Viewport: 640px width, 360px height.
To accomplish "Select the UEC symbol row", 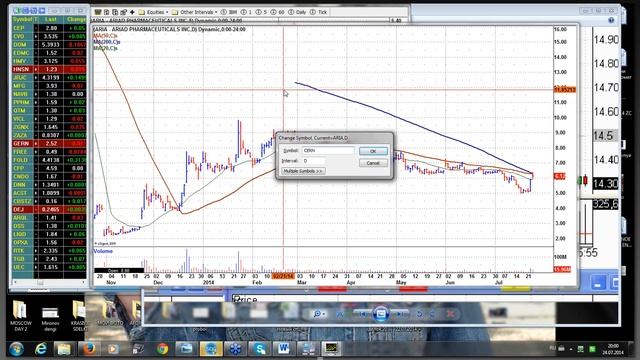I will 49,267.
